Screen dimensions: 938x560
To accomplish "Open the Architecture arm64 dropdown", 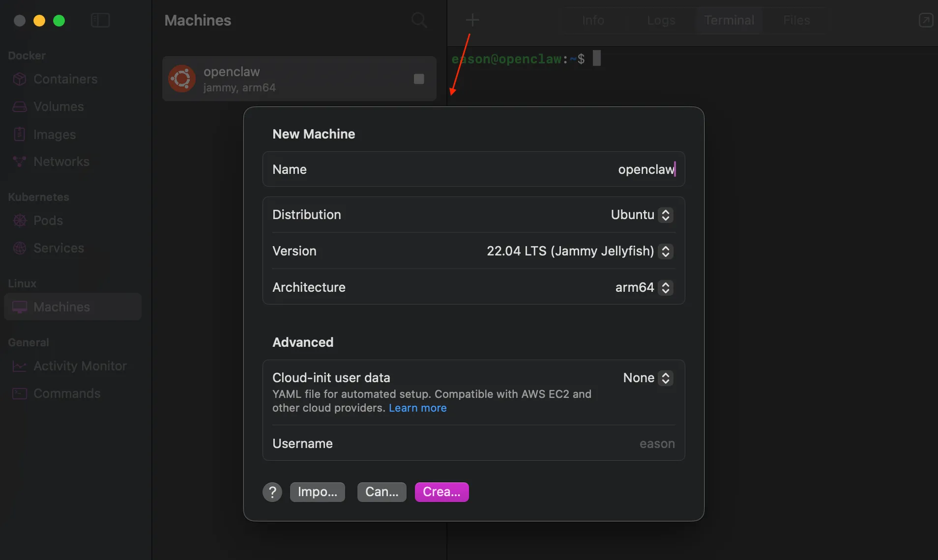I will click(644, 287).
